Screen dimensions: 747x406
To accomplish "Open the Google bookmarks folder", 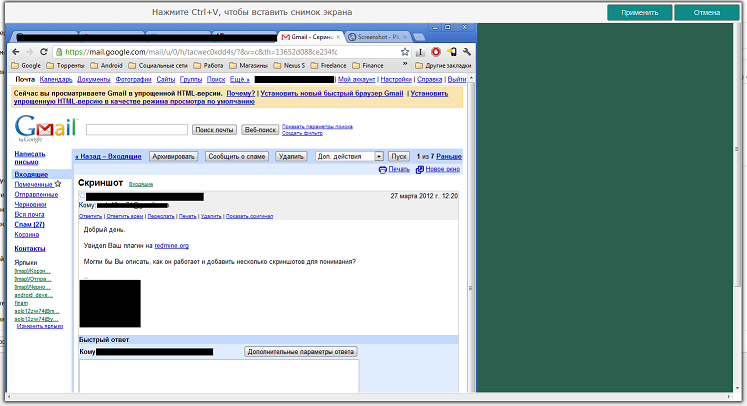I will [26, 65].
